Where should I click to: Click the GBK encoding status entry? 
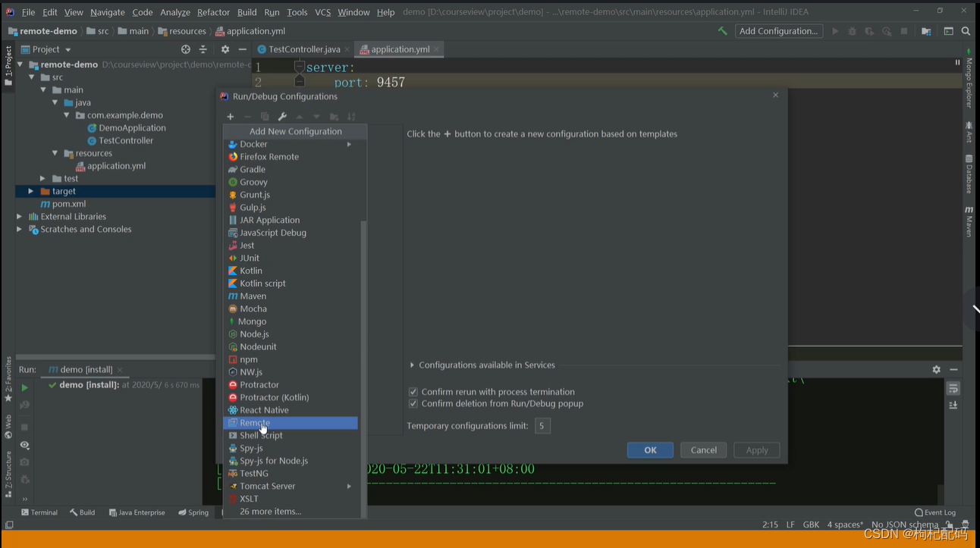click(x=811, y=525)
